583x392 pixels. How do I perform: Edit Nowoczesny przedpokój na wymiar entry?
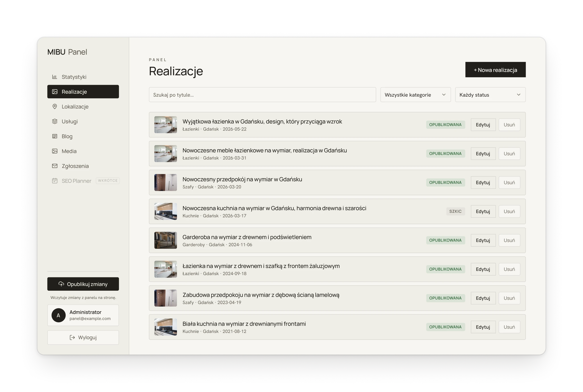[483, 183]
